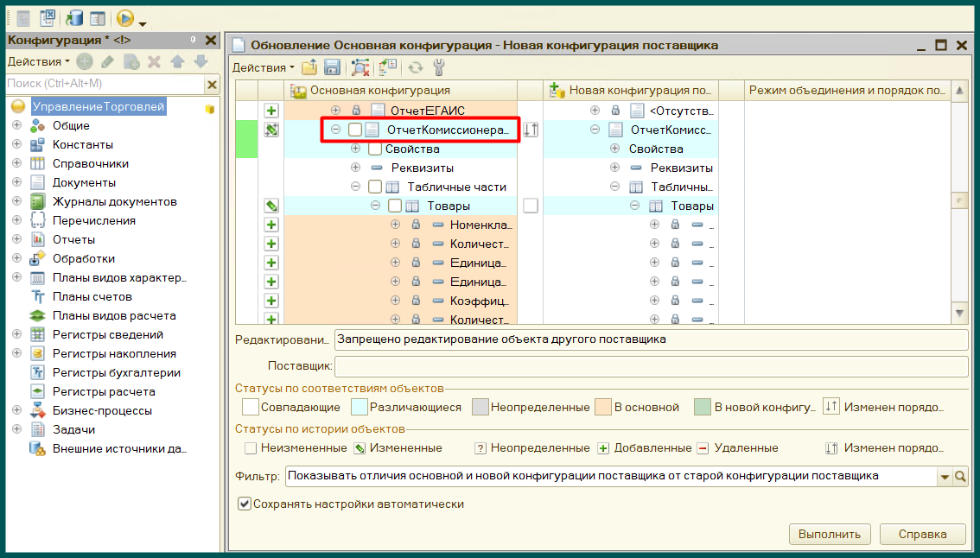Delete object with the X icon in Конфигурация toolbar

155,61
